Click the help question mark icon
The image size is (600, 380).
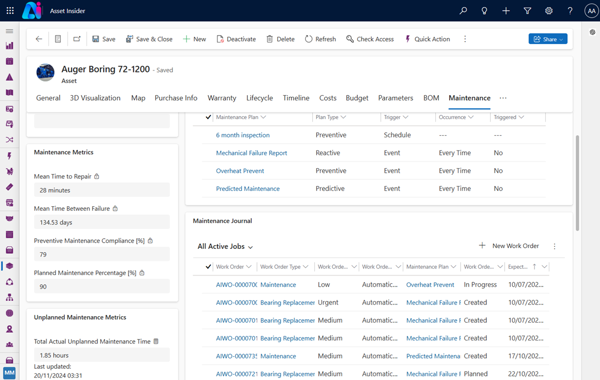pyautogui.click(x=570, y=11)
